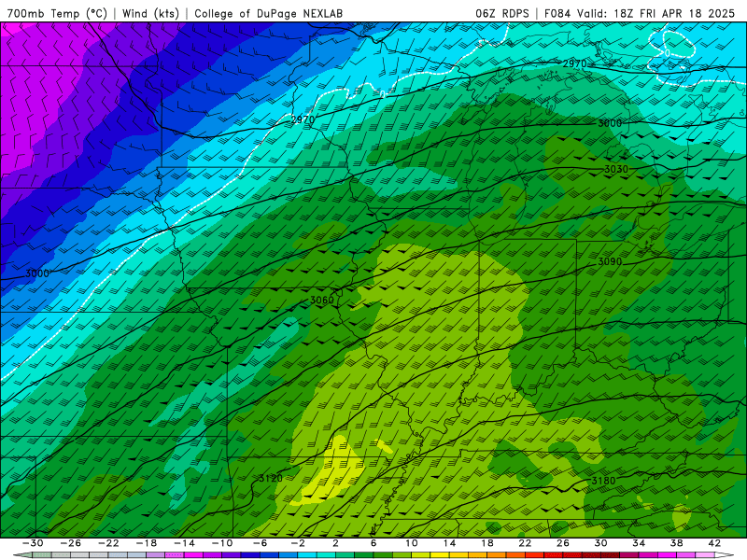
Task: Select the -26 colorbar tick label
Action: click(71, 543)
